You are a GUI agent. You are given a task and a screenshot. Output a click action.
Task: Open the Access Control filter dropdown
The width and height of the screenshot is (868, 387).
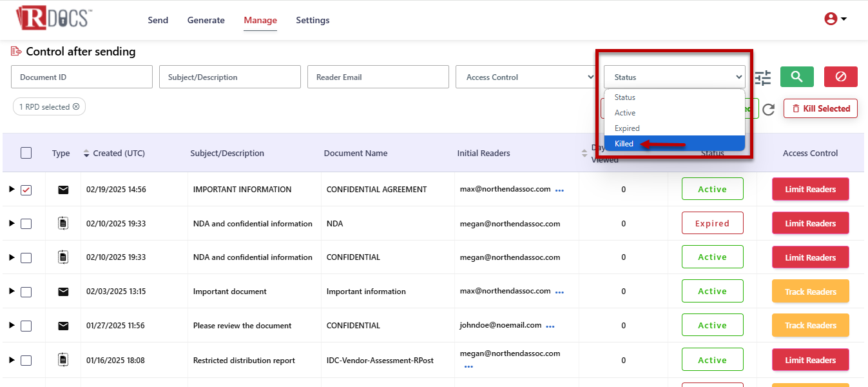(x=526, y=77)
